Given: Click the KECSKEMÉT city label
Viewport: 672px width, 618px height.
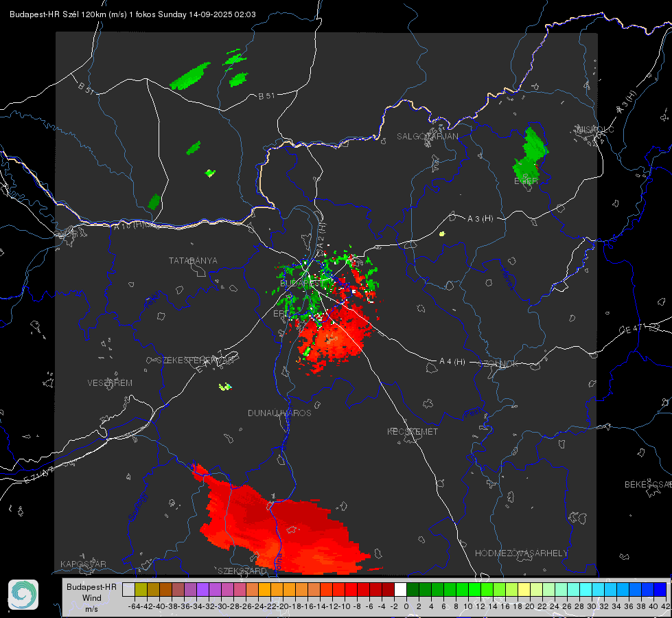Looking at the screenshot, I should point(413,431).
